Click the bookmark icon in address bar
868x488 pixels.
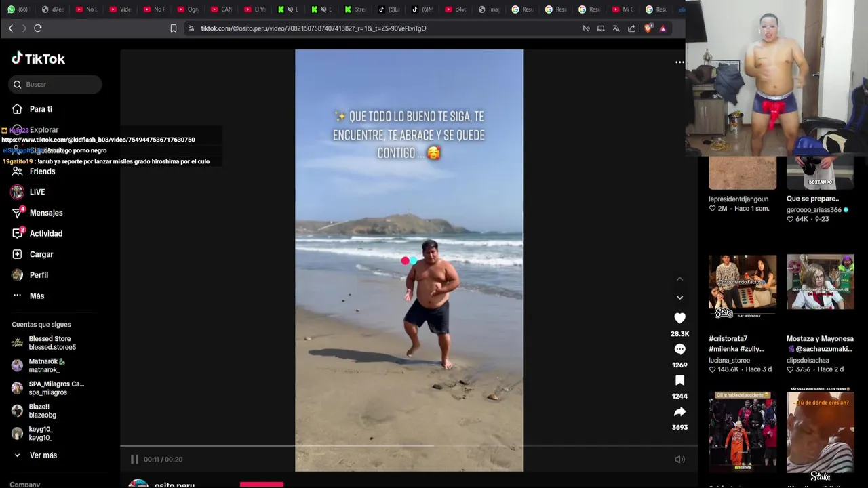[174, 28]
